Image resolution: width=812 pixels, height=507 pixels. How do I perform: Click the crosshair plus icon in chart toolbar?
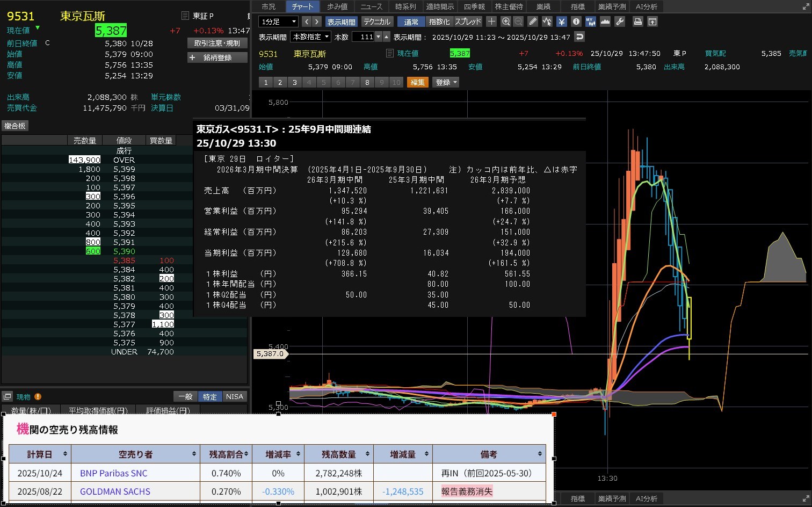pyautogui.click(x=491, y=21)
